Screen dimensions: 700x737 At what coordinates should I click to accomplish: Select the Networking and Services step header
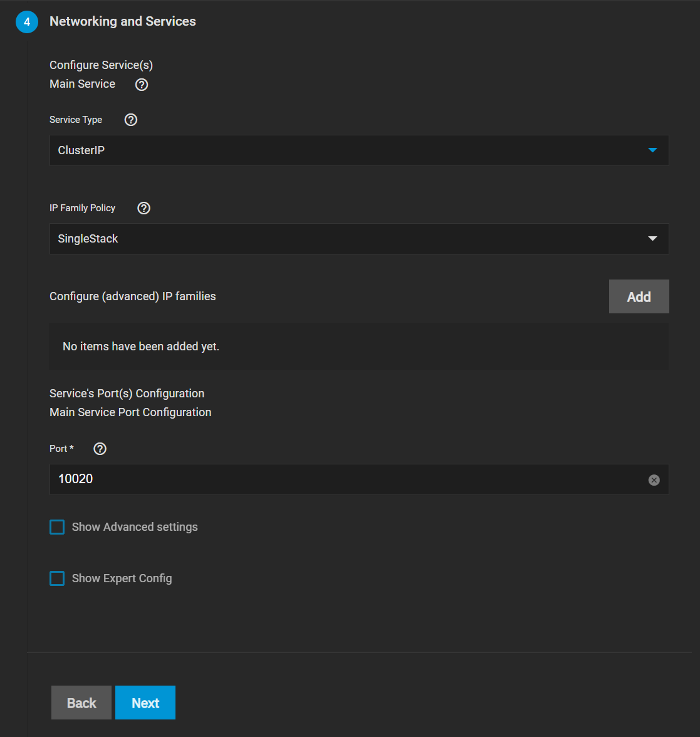point(123,21)
